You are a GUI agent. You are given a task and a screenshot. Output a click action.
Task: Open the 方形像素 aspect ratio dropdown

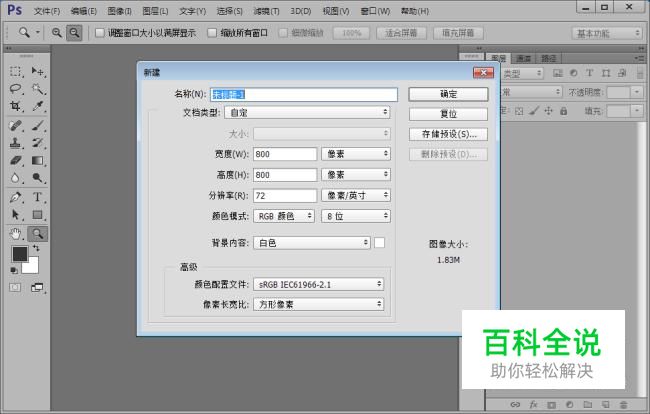click(x=318, y=304)
